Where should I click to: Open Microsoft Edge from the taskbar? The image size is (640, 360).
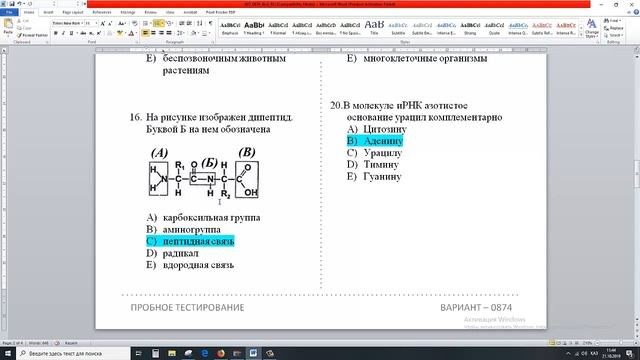(x=204, y=353)
